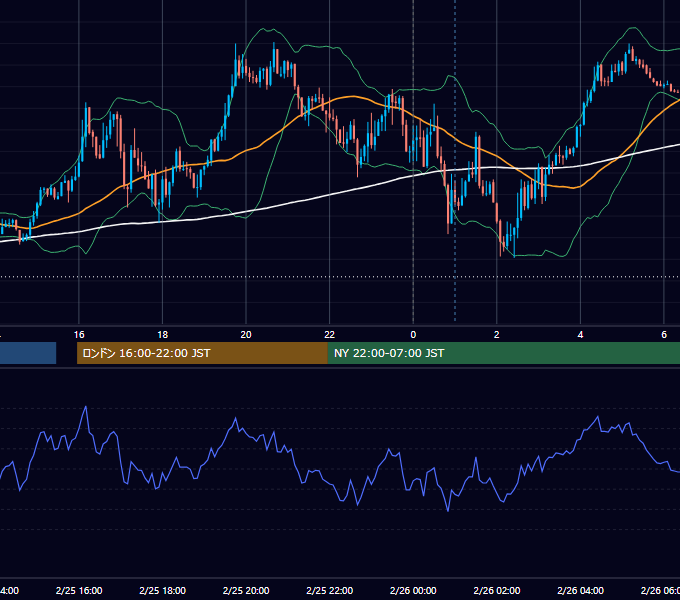Click the 2/25 16:00 date label
Image resolution: width=680 pixels, height=600 pixels.
(x=79, y=590)
